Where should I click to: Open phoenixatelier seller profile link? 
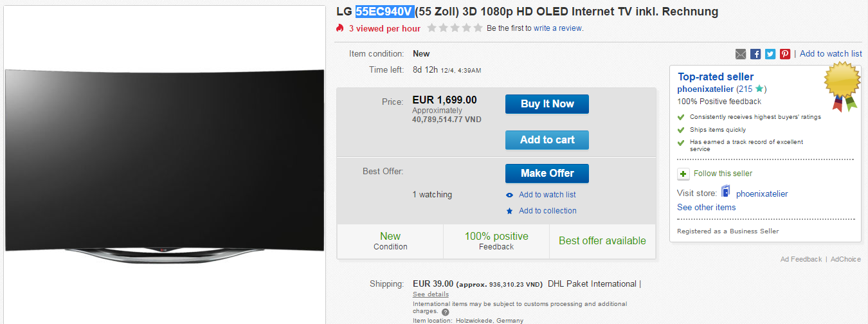[705, 89]
